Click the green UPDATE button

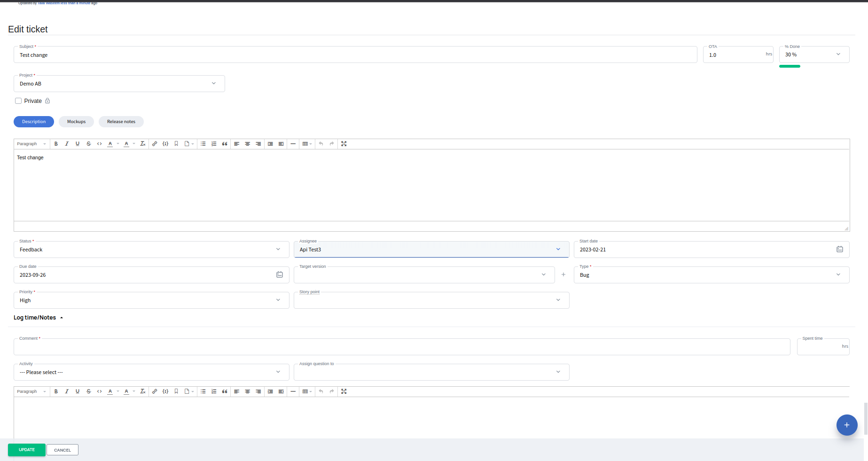pyautogui.click(x=27, y=450)
